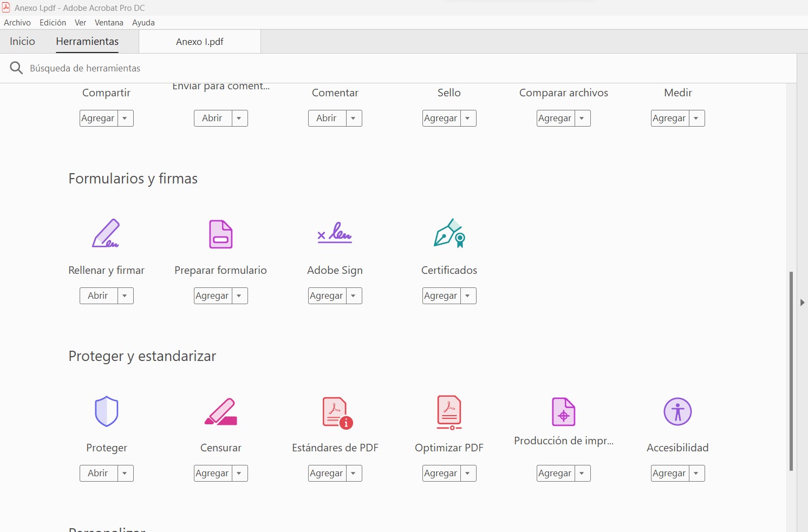This screenshot has width=808, height=532.
Task: Open the Rellenar y firmar tool icon
Action: tap(106, 233)
